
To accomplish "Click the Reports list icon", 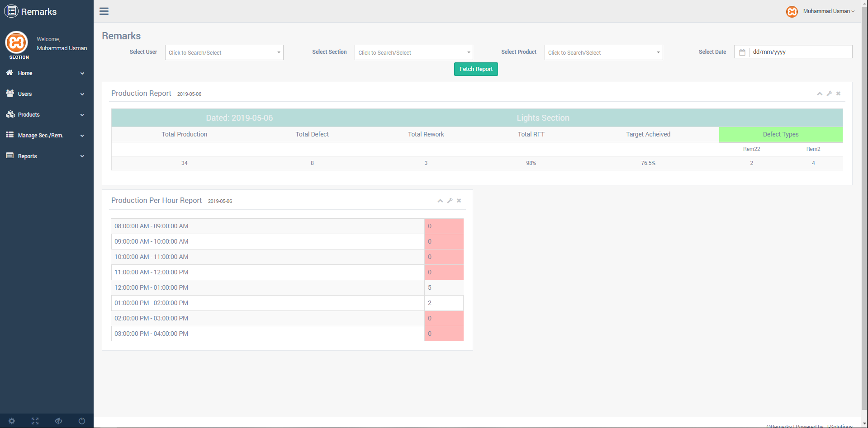I will [9, 155].
